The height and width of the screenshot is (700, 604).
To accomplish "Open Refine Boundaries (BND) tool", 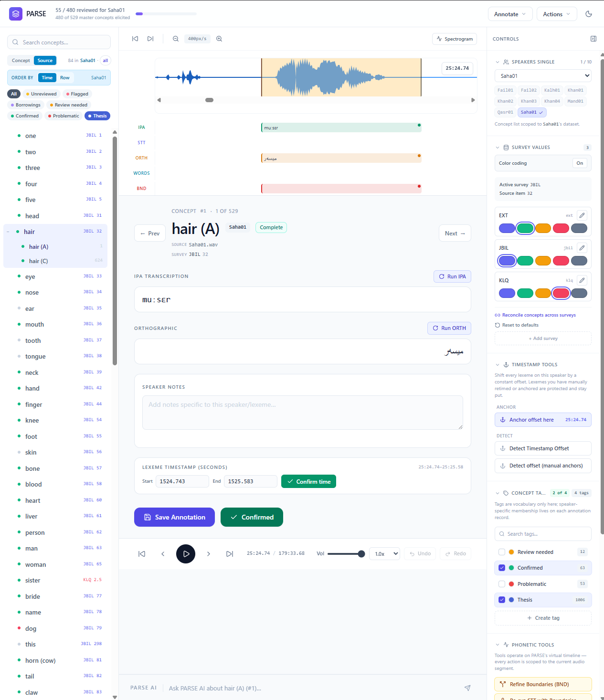I will [543, 684].
